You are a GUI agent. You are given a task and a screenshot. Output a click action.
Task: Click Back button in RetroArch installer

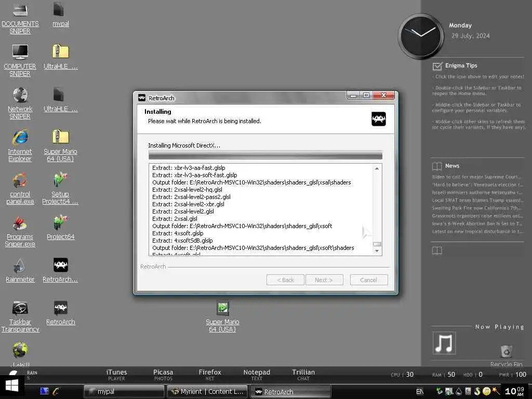click(x=285, y=280)
